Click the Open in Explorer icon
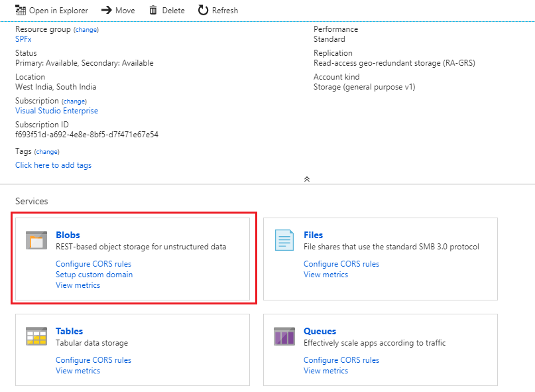The width and height of the screenshot is (535, 392). pyautogui.click(x=21, y=10)
